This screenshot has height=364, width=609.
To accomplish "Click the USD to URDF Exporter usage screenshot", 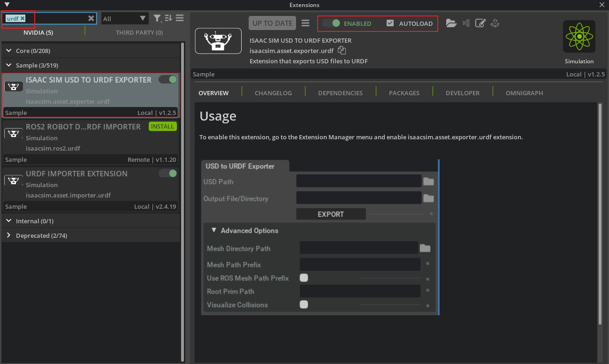I will (320, 237).
